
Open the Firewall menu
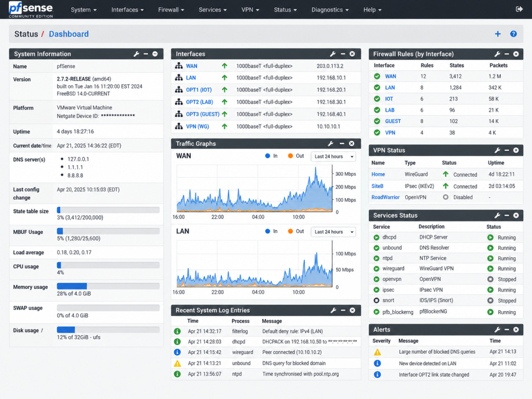pos(171,10)
